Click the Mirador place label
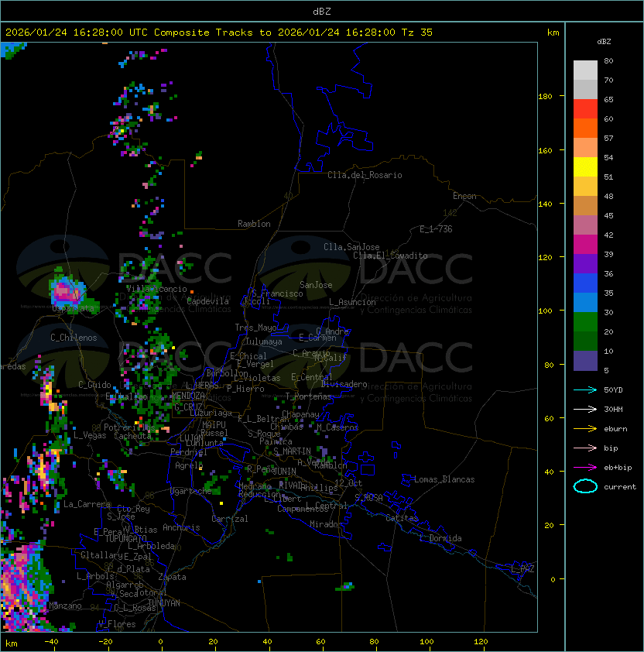This screenshot has height=652, width=644. click(326, 524)
